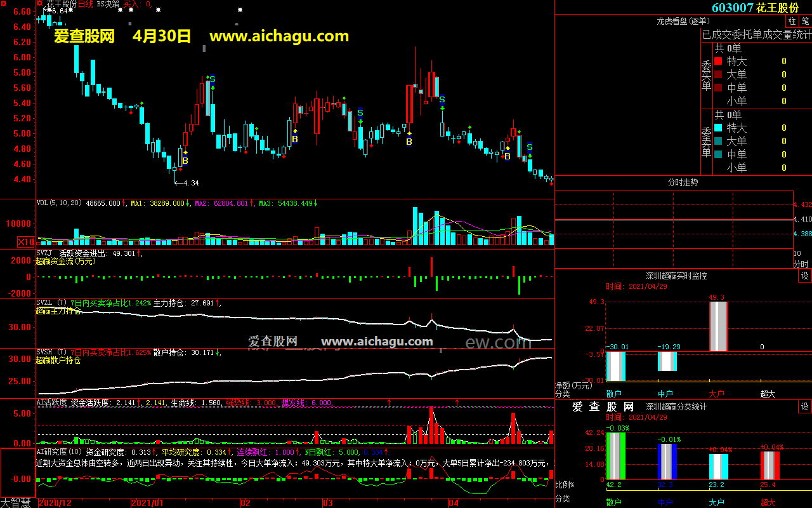The width and height of the screenshot is (812, 508).
Task: Click the cyan 特大 swatch under 委卖单
Action: tap(718, 128)
